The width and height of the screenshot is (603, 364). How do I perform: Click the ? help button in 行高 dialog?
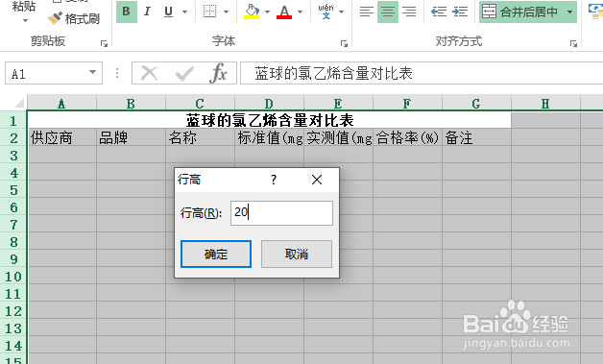point(274,180)
